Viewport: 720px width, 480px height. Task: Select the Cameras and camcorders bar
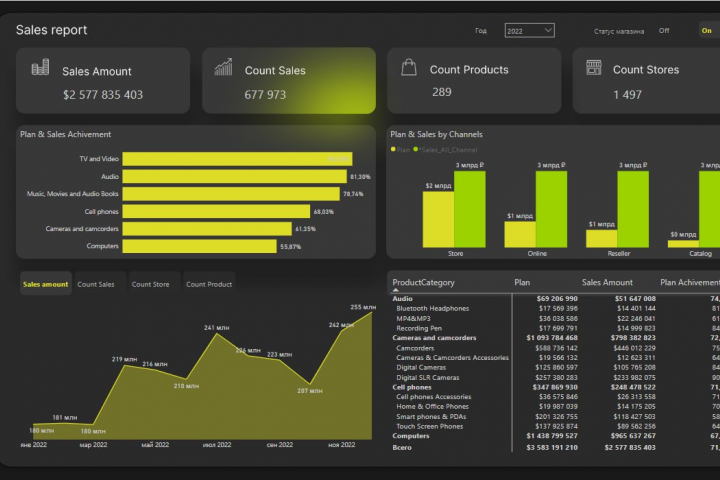[207, 229]
